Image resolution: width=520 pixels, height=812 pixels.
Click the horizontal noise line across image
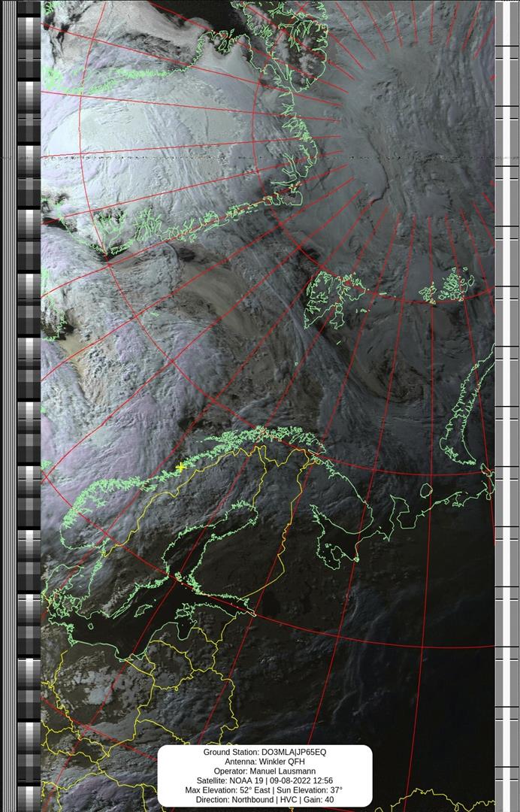point(260,157)
